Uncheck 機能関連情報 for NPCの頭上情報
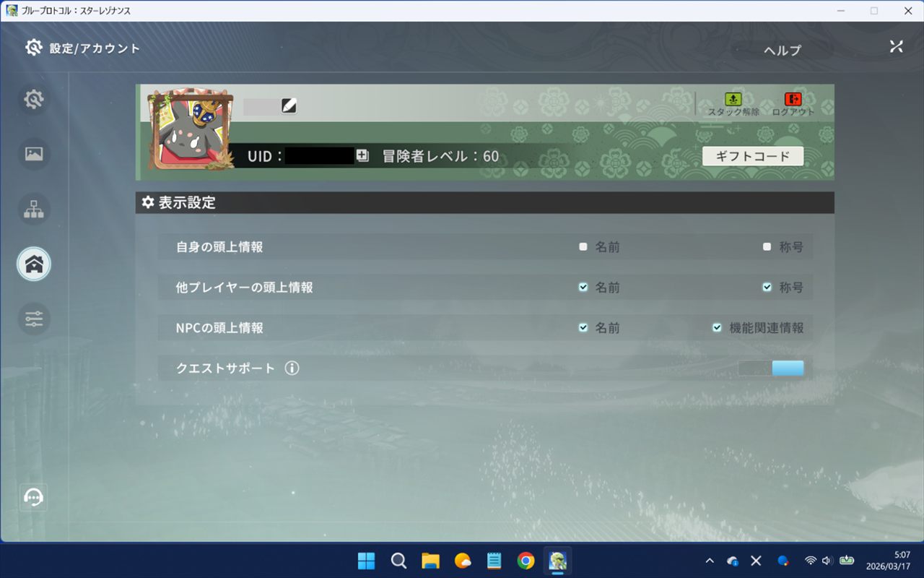This screenshot has width=924, height=578. (717, 328)
